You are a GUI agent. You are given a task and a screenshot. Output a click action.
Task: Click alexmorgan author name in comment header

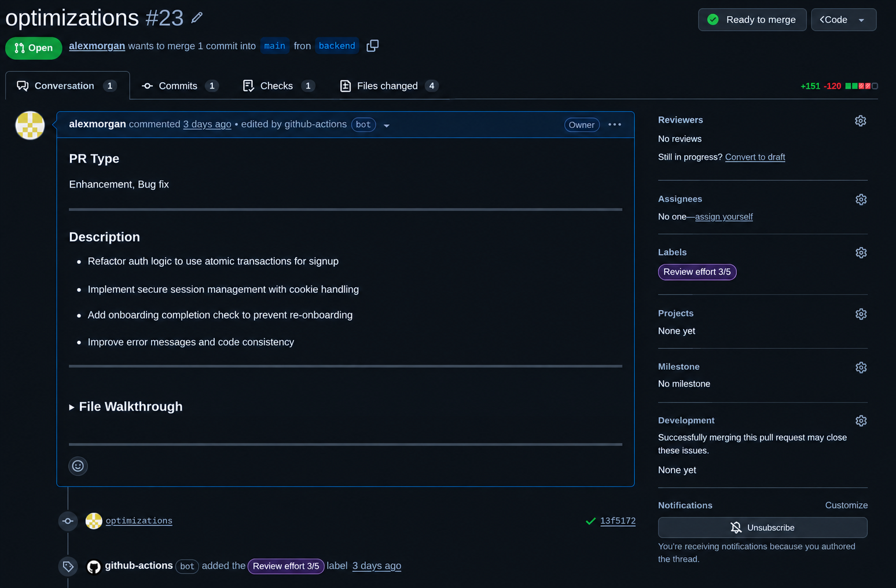click(97, 124)
